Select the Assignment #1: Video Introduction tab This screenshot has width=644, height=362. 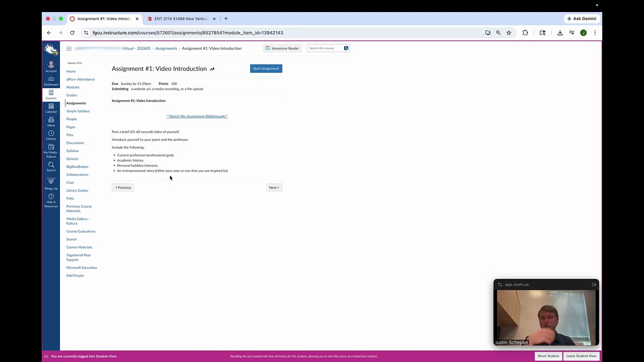tap(104, 19)
